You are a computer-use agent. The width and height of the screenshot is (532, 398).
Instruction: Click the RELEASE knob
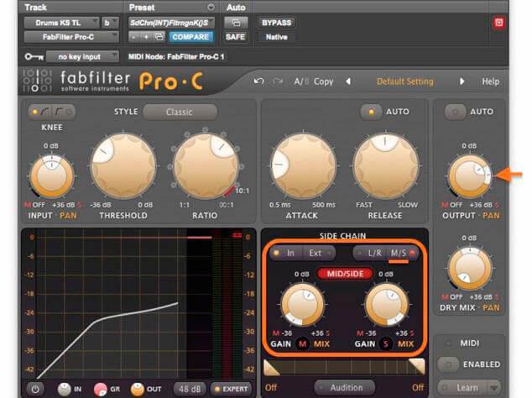tap(385, 166)
